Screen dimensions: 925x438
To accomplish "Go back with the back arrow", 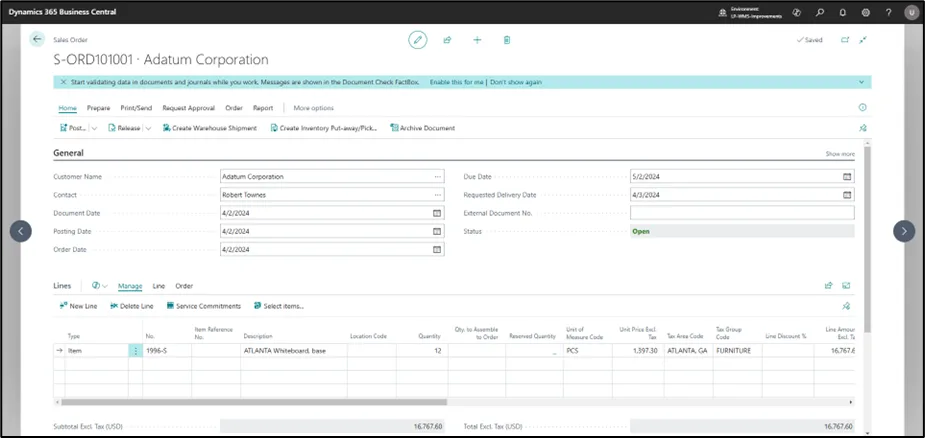I will point(37,40).
